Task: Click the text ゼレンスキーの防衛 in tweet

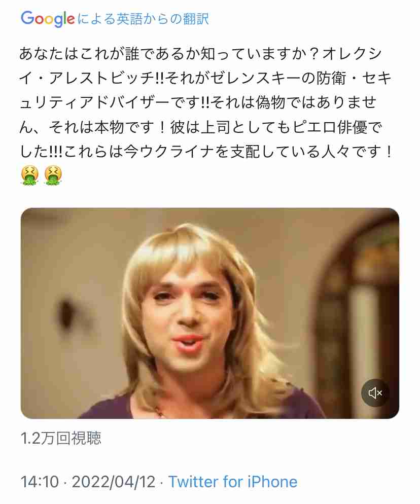Action: coord(279,78)
